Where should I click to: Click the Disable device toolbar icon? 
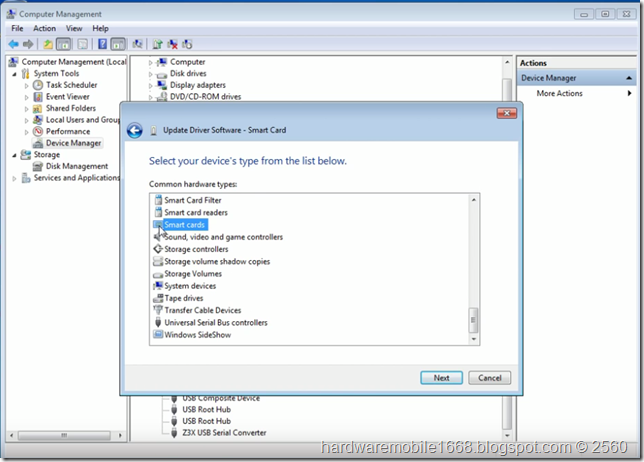pos(187,44)
